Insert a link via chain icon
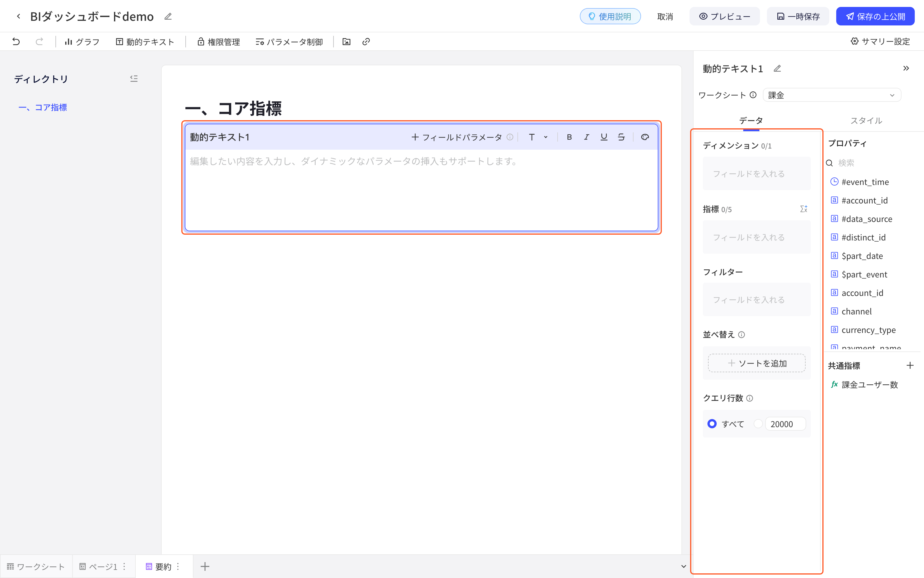 (366, 42)
